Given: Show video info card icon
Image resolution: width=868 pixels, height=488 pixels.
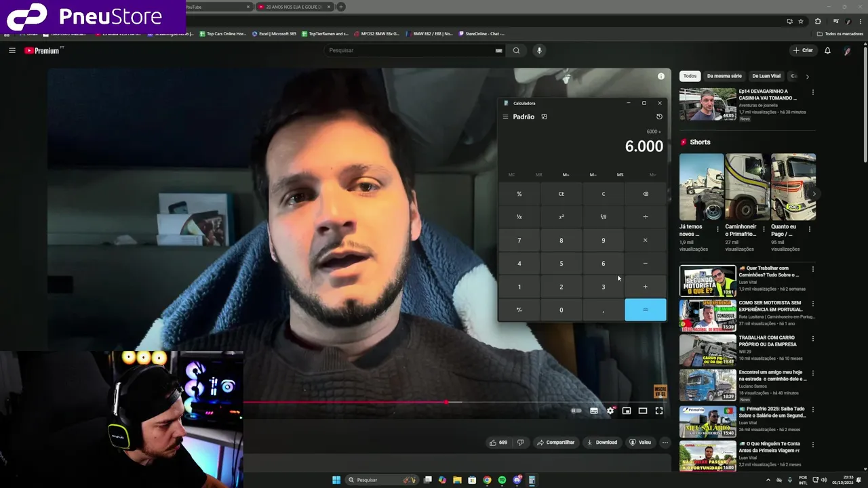Looking at the screenshot, I should pos(661,76).
